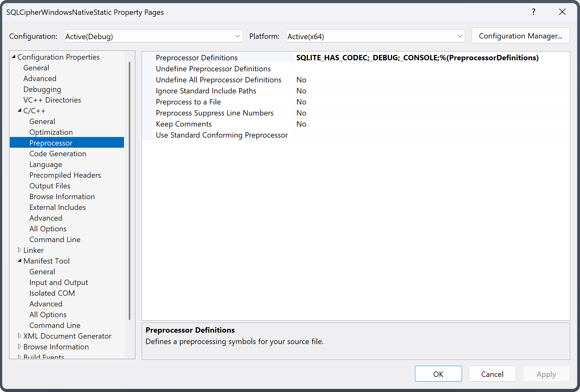Click Preprocess Suppress Line Numbers value No

(x=432, y=113)
